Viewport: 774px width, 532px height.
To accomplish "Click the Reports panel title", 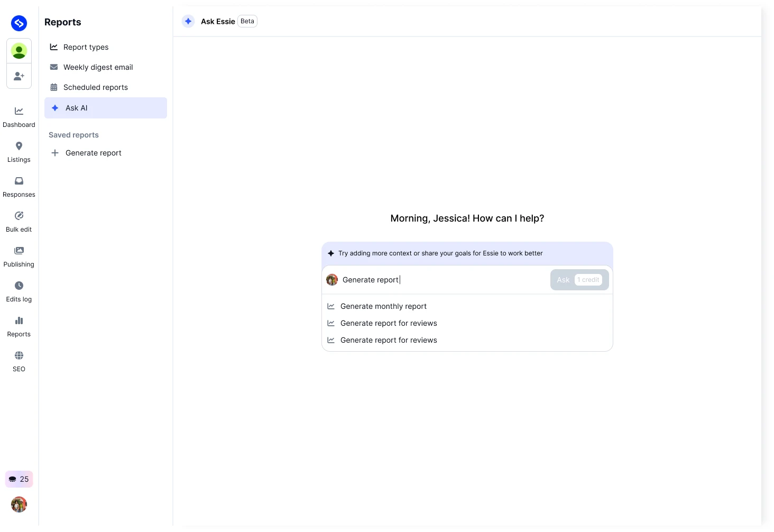I will [63, 22].
